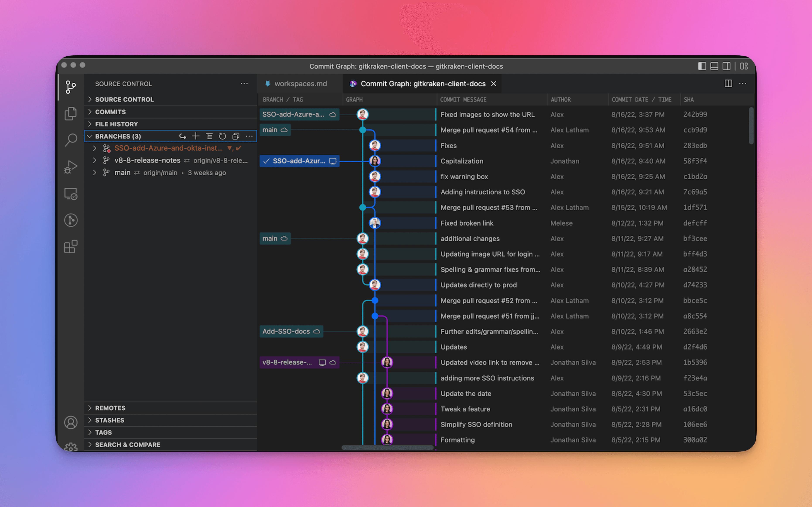Select the 'Fixed broken link' commit row
The width and height of the screenshot is (812, 507).
[x=467, y=223]
